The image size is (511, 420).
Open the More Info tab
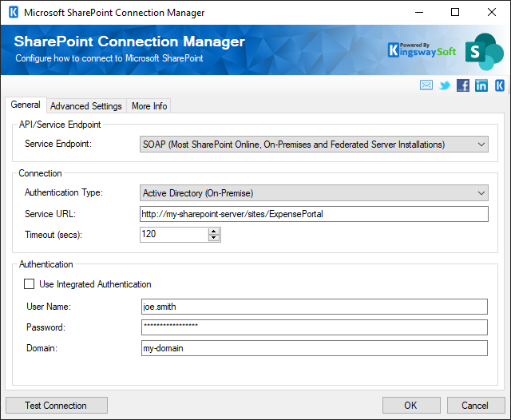click(149, 106)
